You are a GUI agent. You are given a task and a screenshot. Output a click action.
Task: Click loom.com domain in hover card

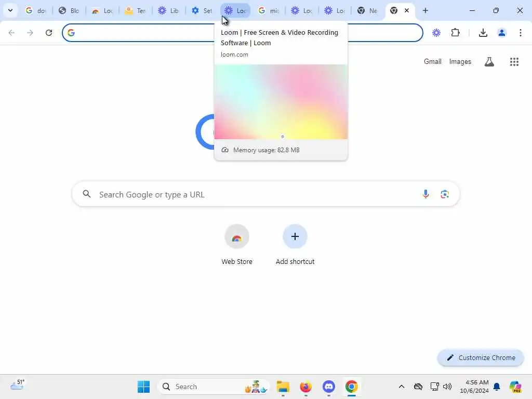pos(234,54)
